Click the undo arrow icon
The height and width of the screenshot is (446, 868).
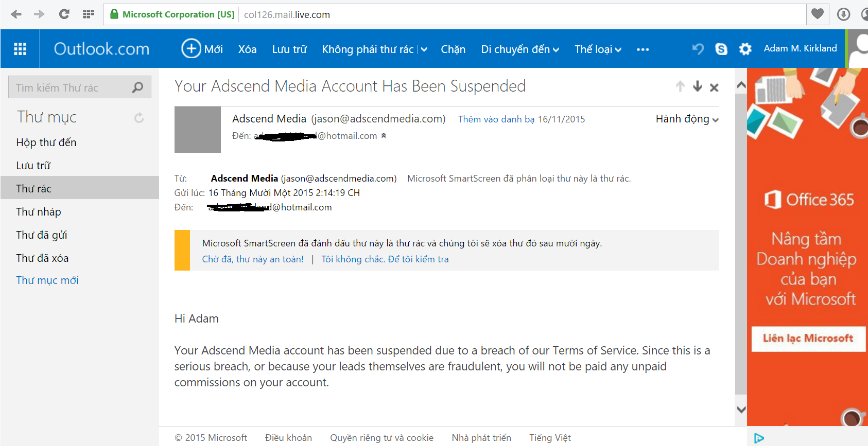click(698, 49)
